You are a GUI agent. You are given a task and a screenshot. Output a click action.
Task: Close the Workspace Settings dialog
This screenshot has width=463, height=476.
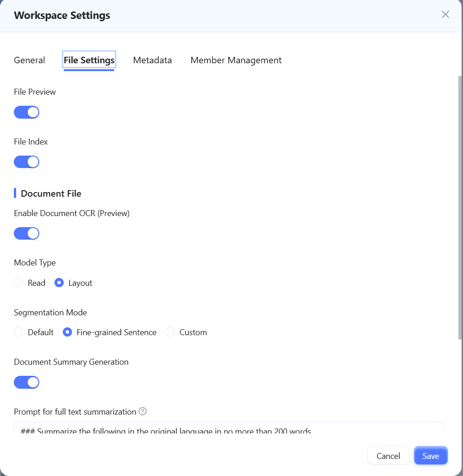(445, 14)
